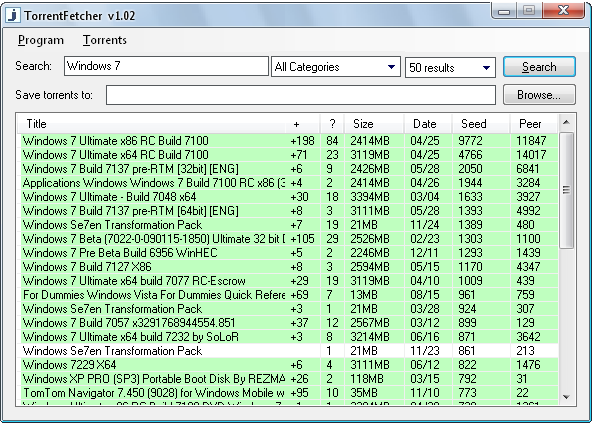Click the 3394MB size cell

click(369, 197)
